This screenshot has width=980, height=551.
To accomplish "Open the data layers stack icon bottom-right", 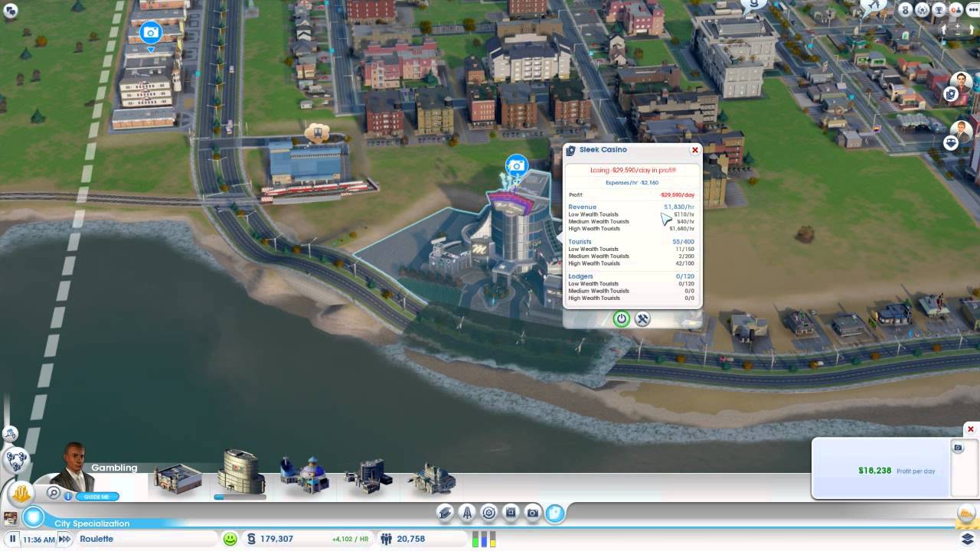I will pos(968,539).
